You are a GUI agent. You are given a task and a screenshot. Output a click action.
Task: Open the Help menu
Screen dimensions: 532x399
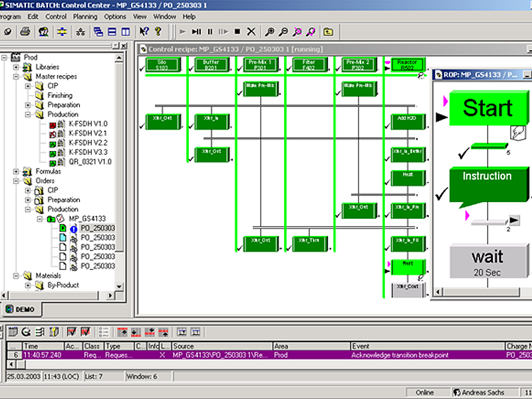click(x=189, y=17)
